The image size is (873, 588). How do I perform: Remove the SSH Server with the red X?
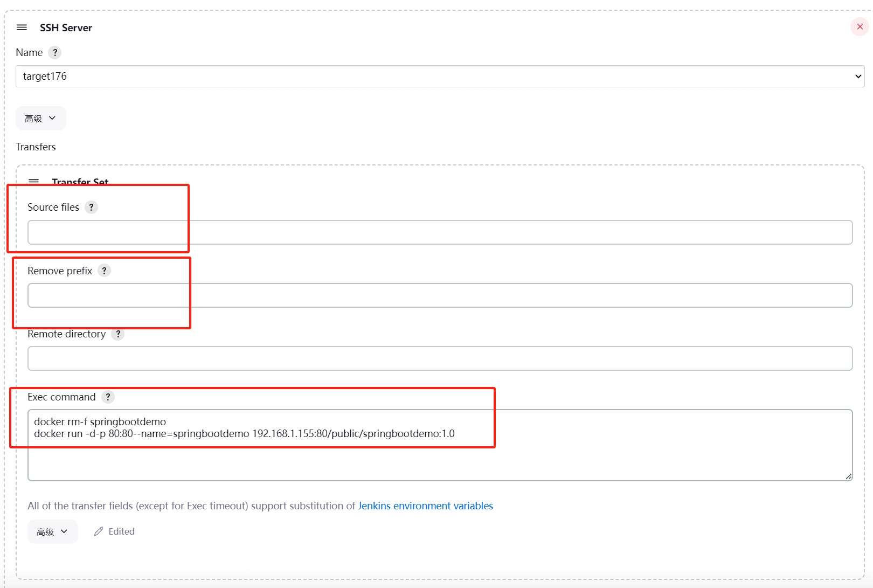pos(860,26)
